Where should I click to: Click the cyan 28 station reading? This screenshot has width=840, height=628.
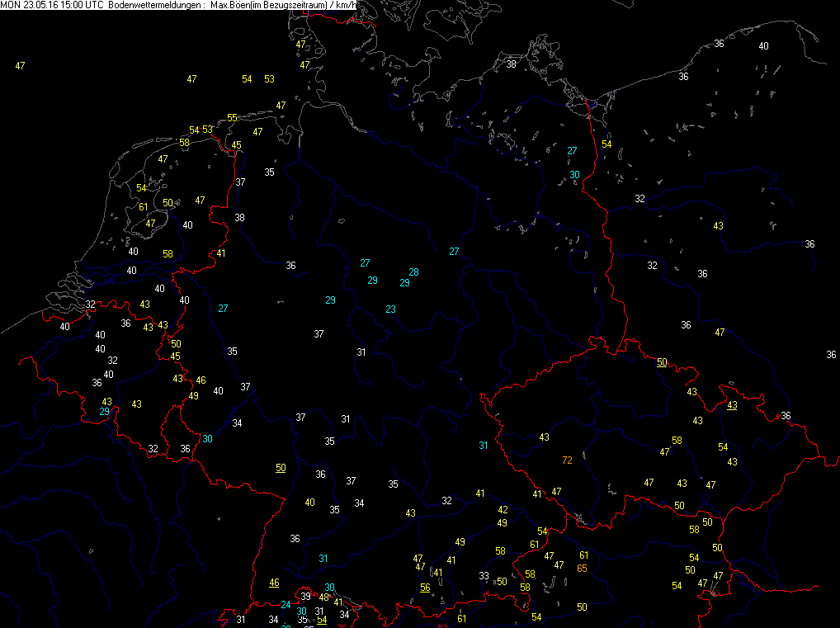[413, 272]
